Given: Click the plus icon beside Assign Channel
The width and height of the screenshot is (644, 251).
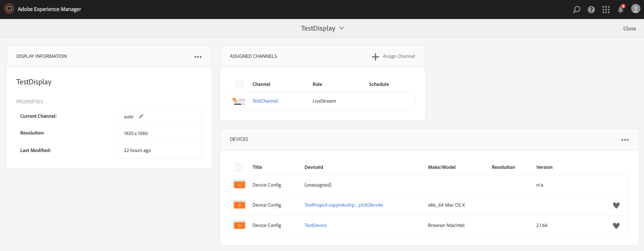Looking at the screenshot, I should (x=375, y=57).
